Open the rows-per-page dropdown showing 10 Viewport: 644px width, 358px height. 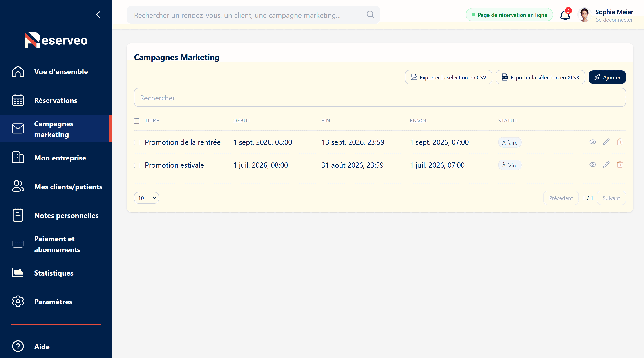pos(147,198)
